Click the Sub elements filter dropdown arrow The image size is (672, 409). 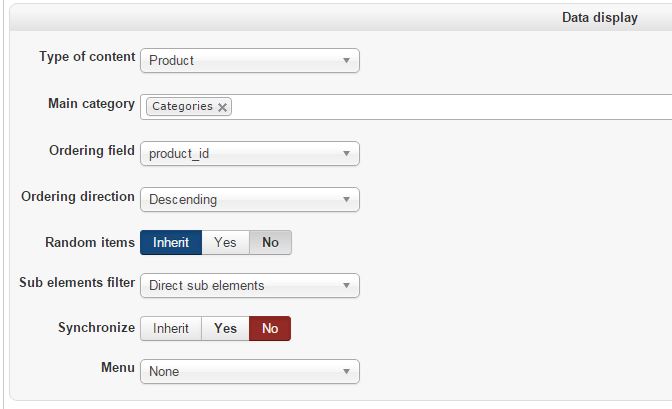pos(346,285)
